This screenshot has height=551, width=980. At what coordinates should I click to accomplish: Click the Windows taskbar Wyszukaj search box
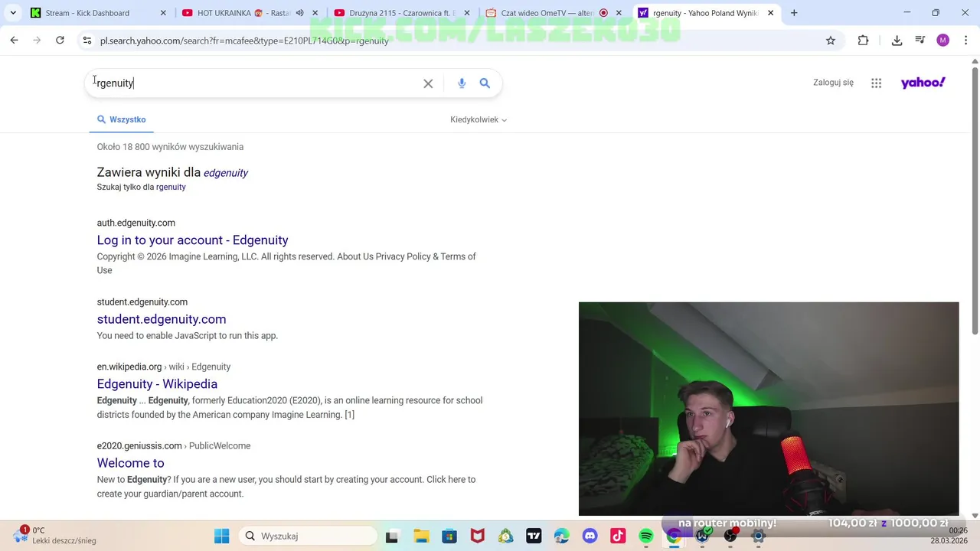pyautogui.click(x=307, y=536)
